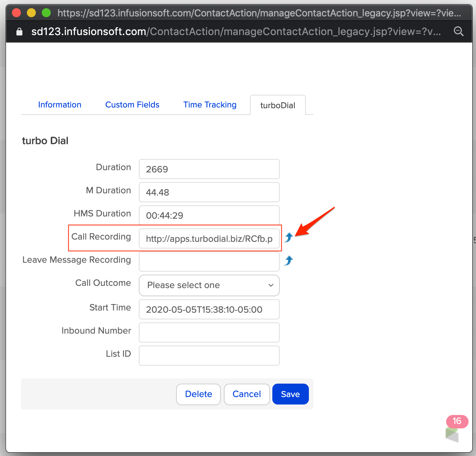
Task: Click the empty Leave Message Recording field
Action: coord(209,262)
